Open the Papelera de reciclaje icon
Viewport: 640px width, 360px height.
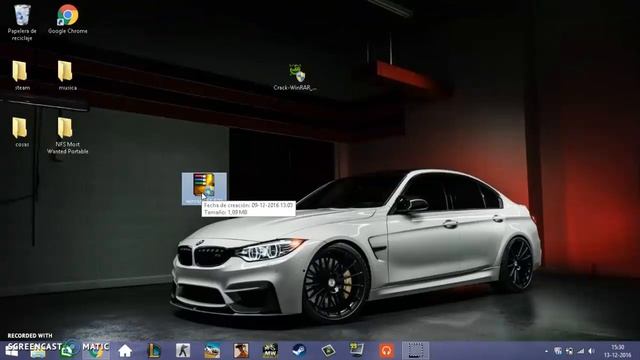(22, 22)
